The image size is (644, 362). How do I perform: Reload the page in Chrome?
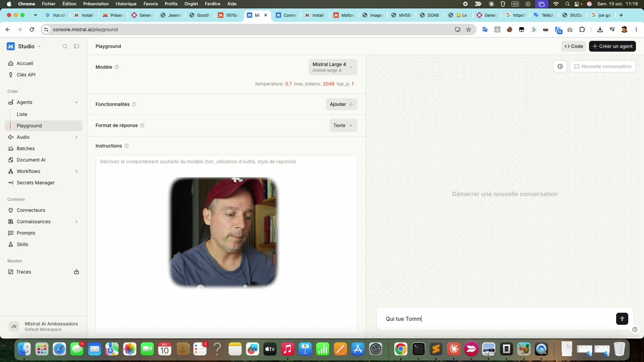tap(32, 29)
